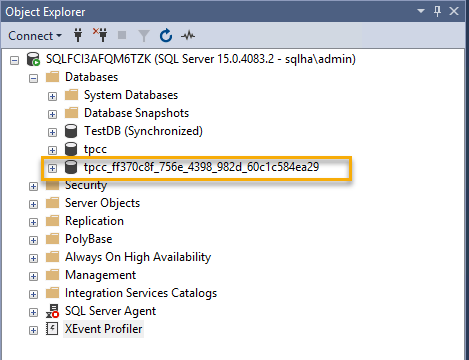The image size is (469, 360).
Task: Select Database Snapshots label
Action: (x=136, y=113)
